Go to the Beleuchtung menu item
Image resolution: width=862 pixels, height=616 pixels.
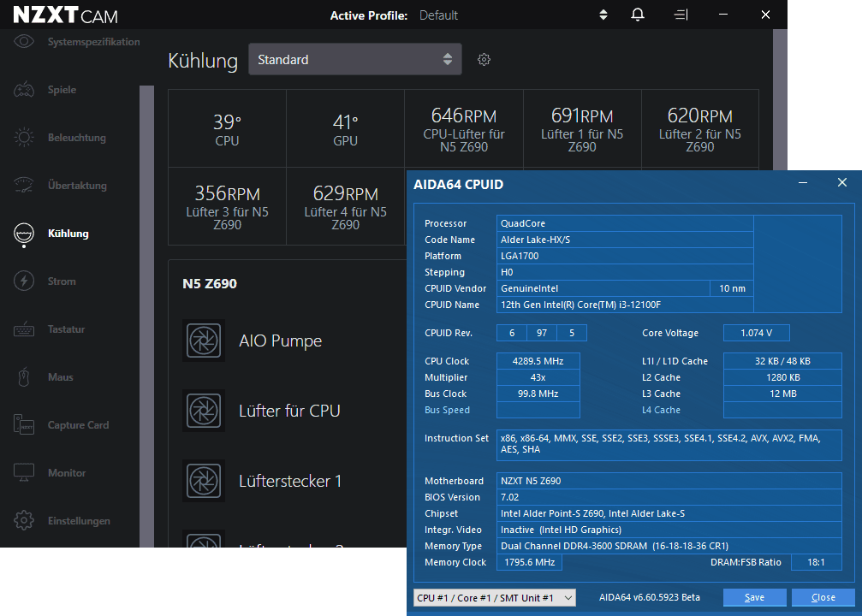[77, 138]
